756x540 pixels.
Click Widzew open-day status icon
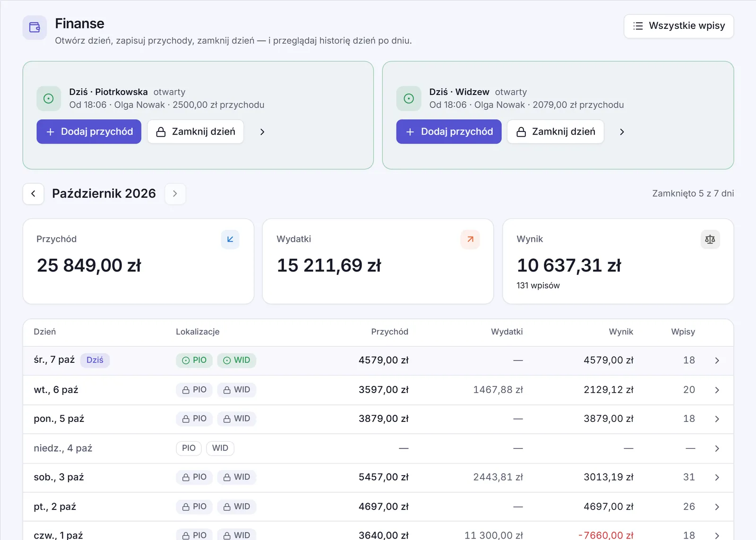409,98
